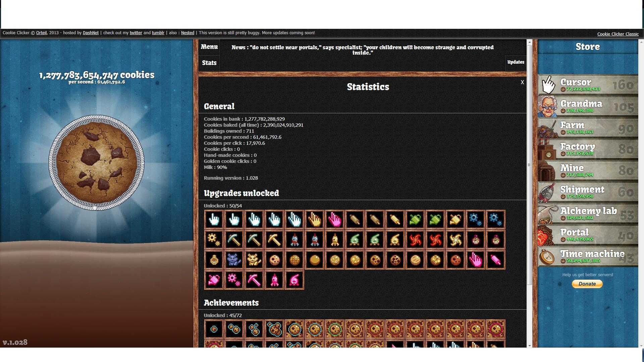The width and height of the screenshot is (644, 362).
Task: Select the pink pickaxe upgrade icon
Action: pyautogui.click(x=254, y=280)
